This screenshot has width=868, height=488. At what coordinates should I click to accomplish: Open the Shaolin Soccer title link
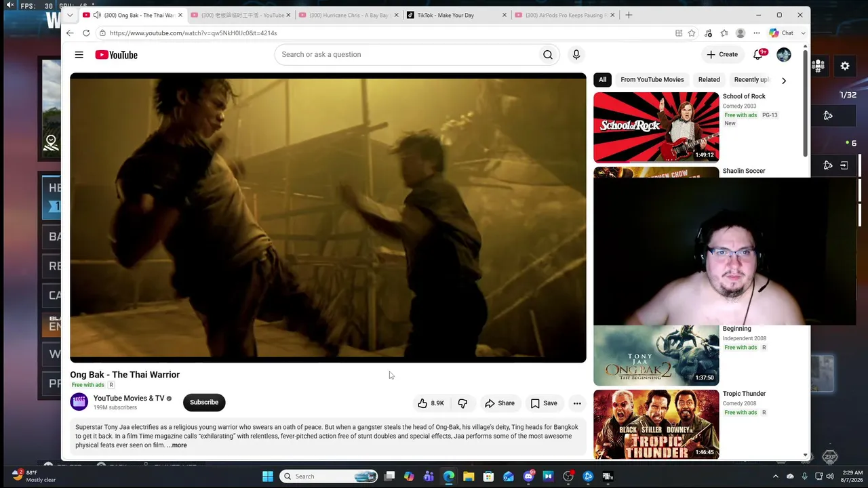(744, 171)
